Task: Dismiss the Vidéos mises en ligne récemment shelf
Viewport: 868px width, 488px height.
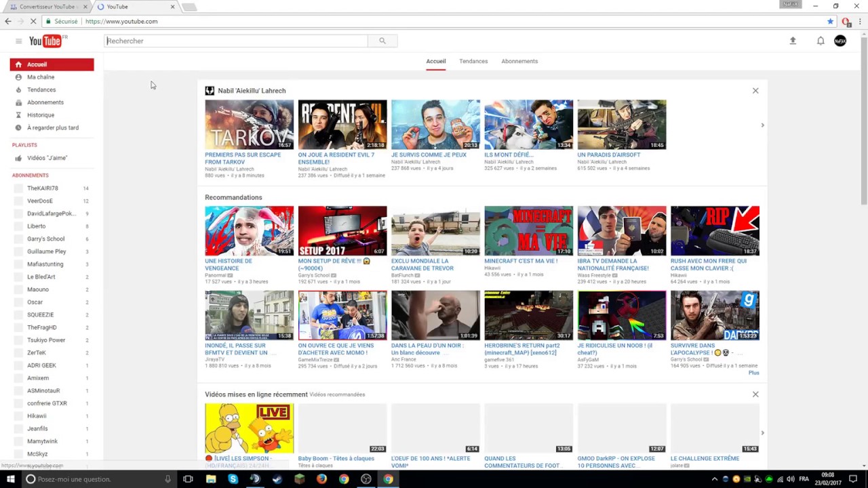Action: (x=755, y=394)
